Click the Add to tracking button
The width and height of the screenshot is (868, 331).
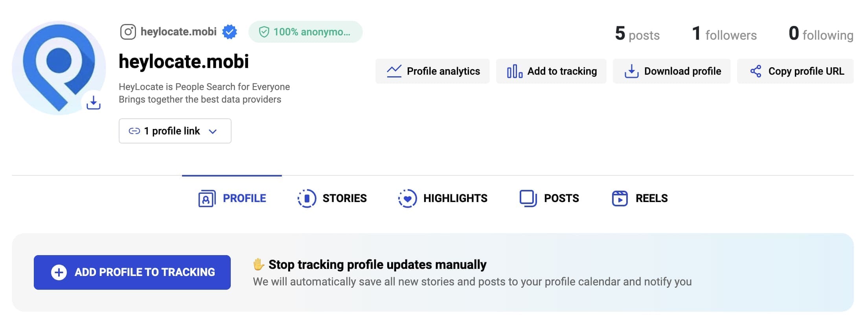(x=551, y=71)
